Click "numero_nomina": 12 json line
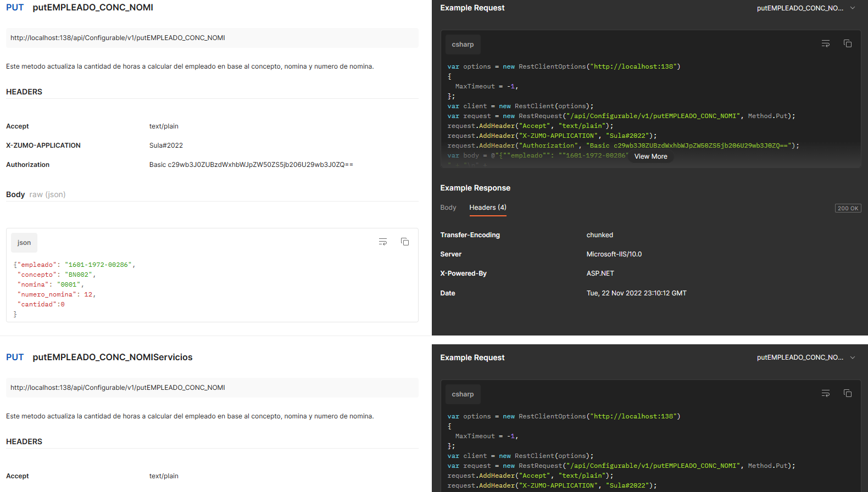This screenshot has width=868, height=492. (57, 294)
